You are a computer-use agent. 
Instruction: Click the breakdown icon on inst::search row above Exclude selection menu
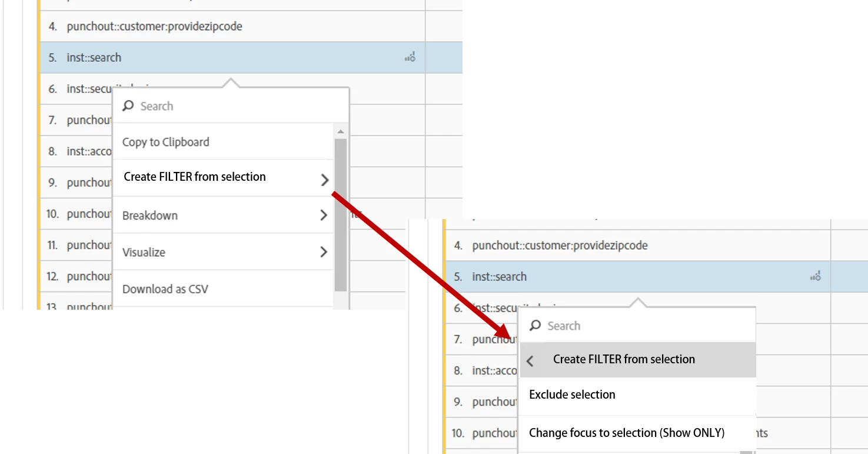[816, 276]
